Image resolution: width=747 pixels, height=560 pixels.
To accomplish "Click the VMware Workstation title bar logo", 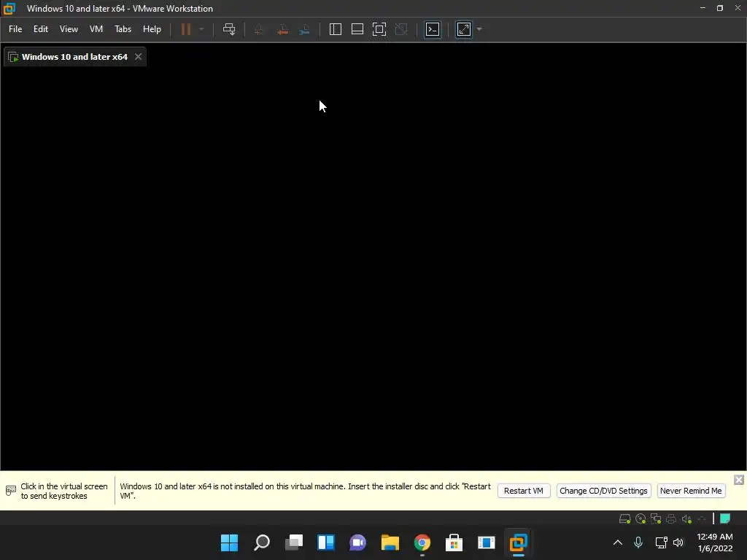I will coord(9,9).
